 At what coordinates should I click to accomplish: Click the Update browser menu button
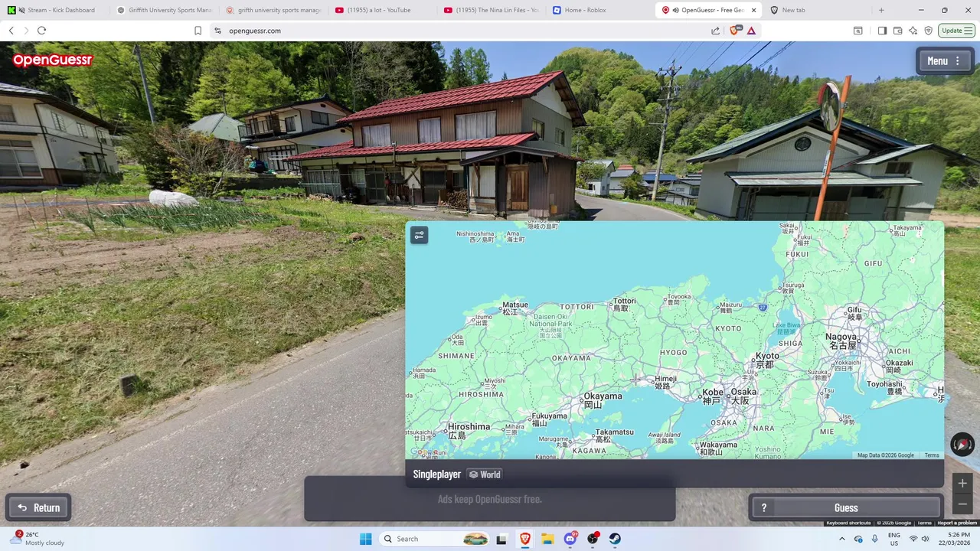click(x=957, y=31)
